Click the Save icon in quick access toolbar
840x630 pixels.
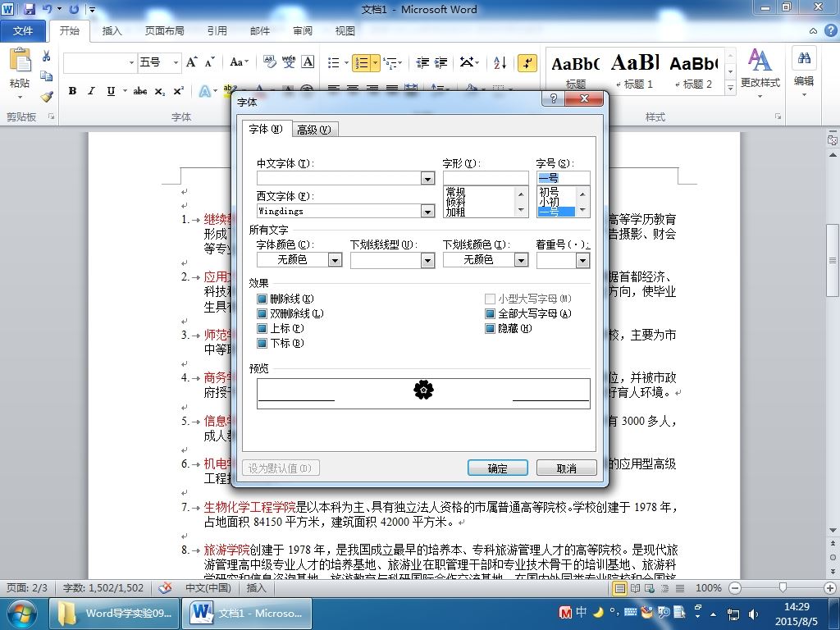click(29, 9)
